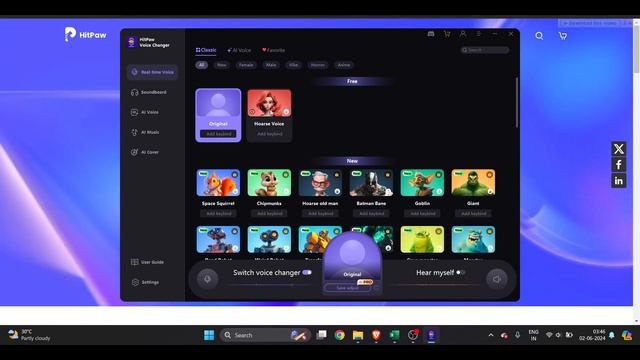Open Excel from the taskbar
Image resolution: width=640 pixels, height=360 pixels.
click(x=395, y=335)
